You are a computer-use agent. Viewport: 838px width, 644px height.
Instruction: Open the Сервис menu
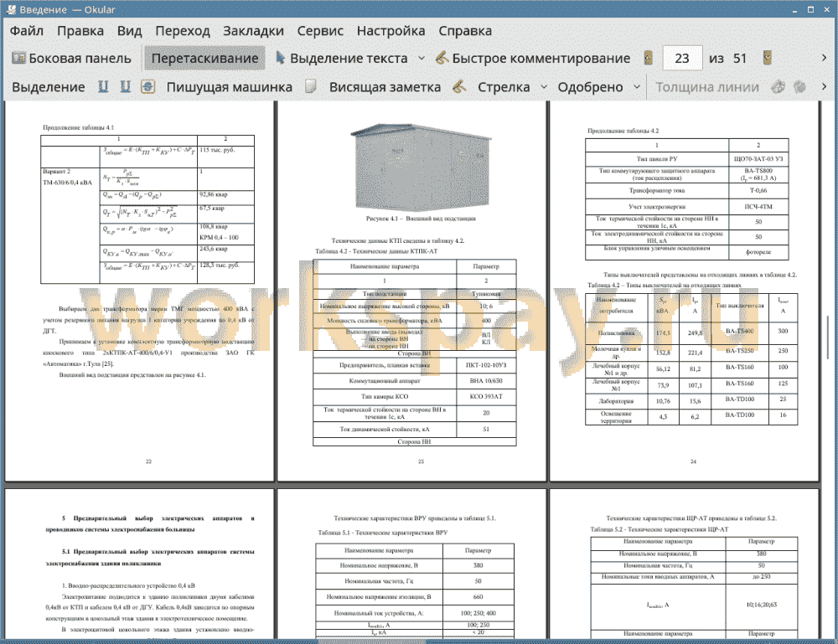click(x=320, y=31)
